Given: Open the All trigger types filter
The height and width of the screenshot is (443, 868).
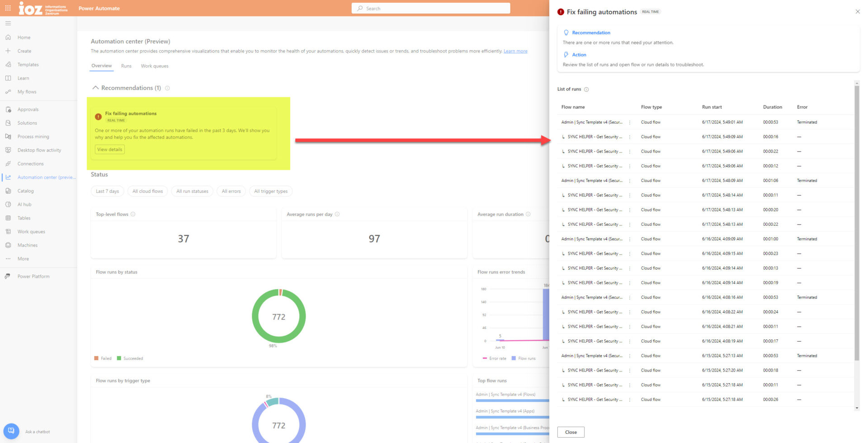Looking at the screenshot, I should click(271, 191).
